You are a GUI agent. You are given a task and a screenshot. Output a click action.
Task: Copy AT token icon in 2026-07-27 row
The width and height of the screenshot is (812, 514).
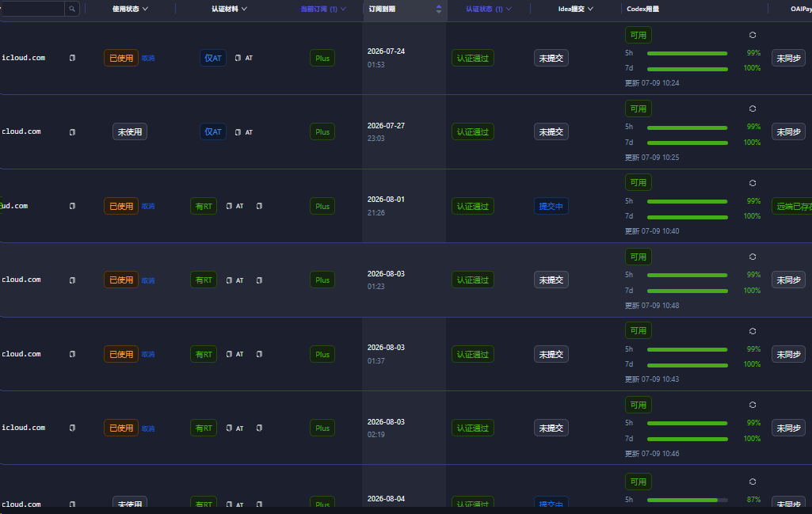click(238, 132)
